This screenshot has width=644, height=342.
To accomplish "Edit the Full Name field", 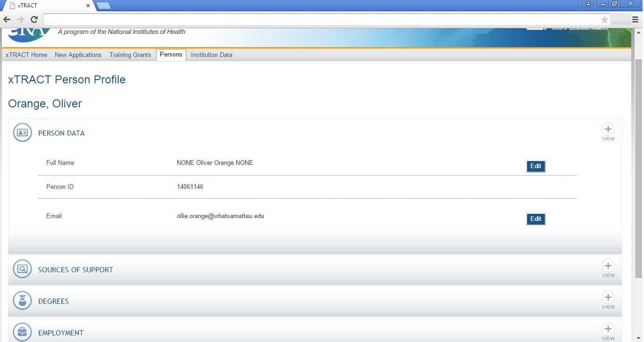I will pos(536,166).
